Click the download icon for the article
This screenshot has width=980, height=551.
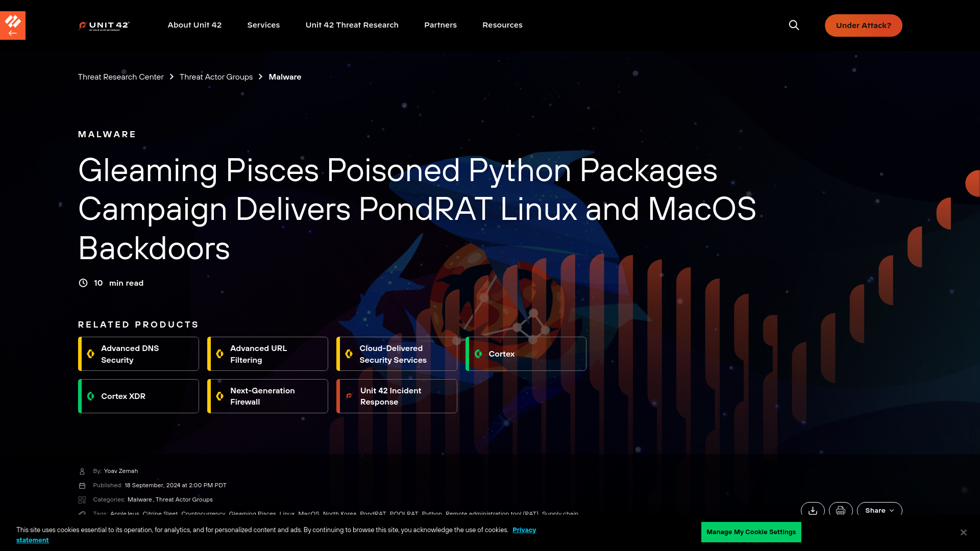tap(813, 511)
